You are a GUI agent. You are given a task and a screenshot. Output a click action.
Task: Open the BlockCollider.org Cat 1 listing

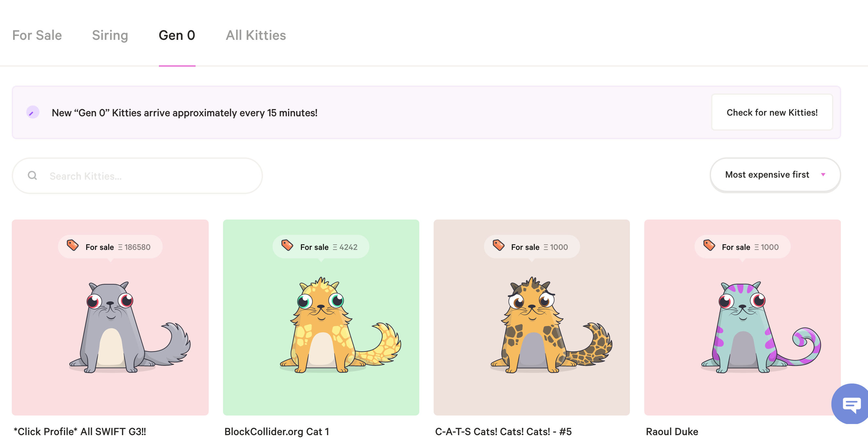277,431
